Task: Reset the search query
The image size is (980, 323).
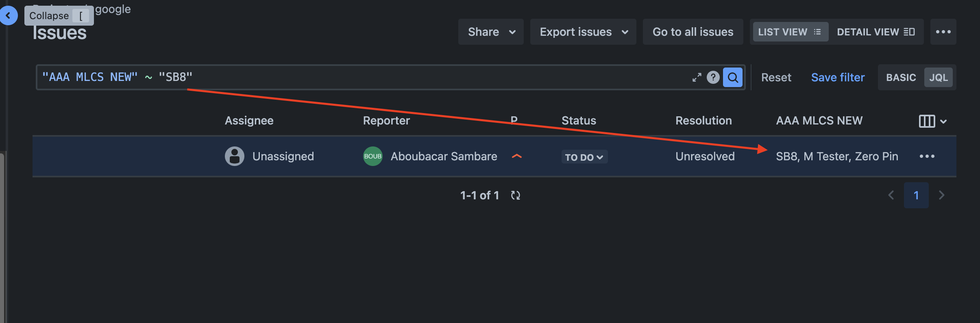Action: 776,77
